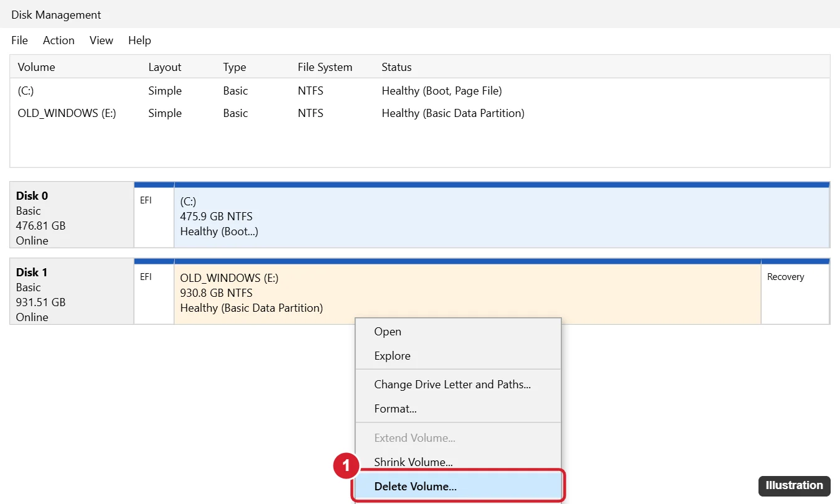The width and height of the screenshot is (840, 504).
Task: Click the File System column header
Action: pyautogui.click(x=325, y=67)
